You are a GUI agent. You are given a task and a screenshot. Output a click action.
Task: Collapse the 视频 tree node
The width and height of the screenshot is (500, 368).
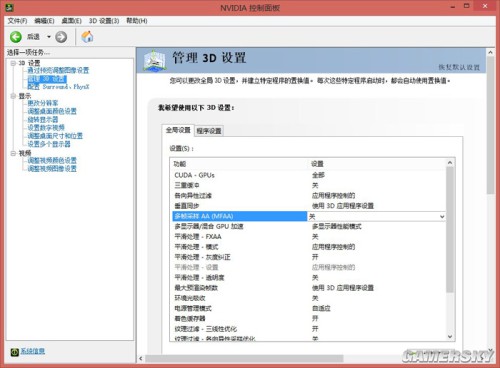pos(13,153)
